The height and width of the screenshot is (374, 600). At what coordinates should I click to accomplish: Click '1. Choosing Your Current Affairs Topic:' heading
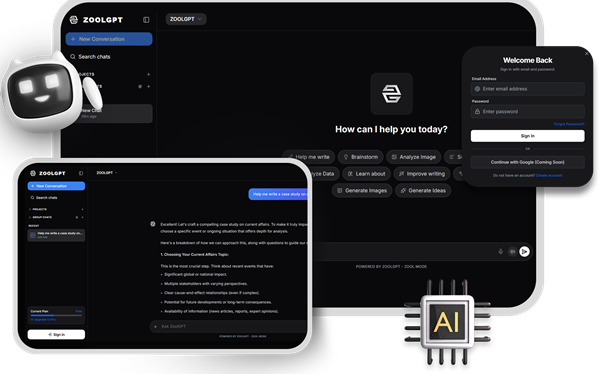(x=194, y=255)
